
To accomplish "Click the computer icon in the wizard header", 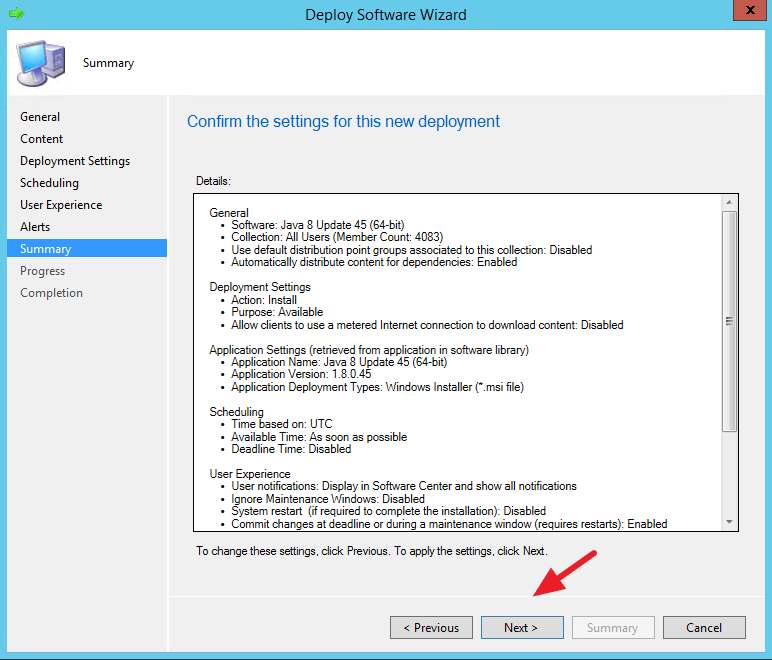I will click(x=41, y=63).
